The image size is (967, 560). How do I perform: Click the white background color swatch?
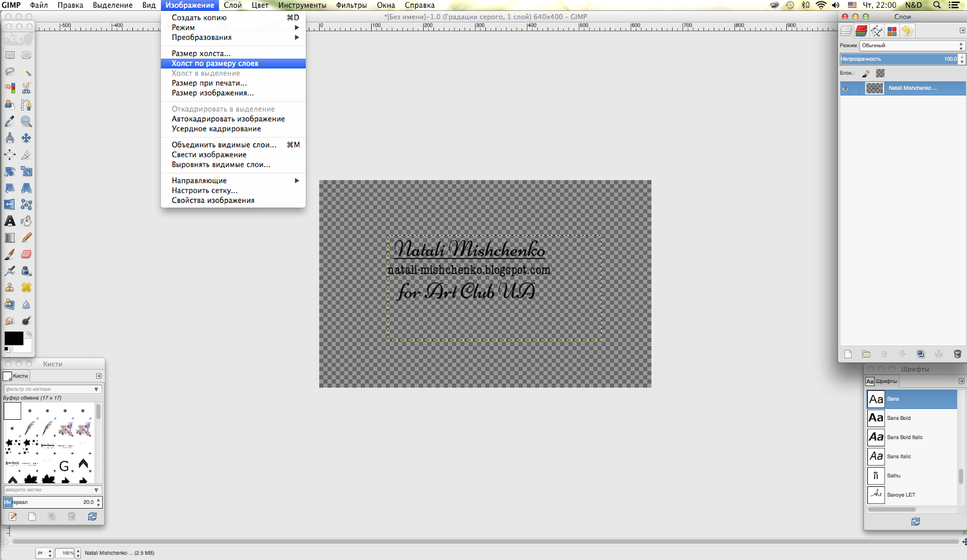click(26, 347)
